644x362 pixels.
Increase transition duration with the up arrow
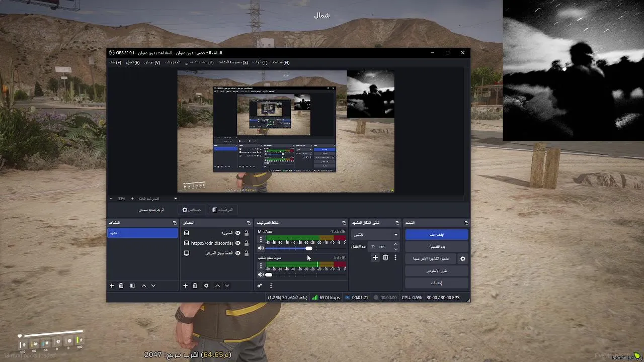[x=395, y=244]
